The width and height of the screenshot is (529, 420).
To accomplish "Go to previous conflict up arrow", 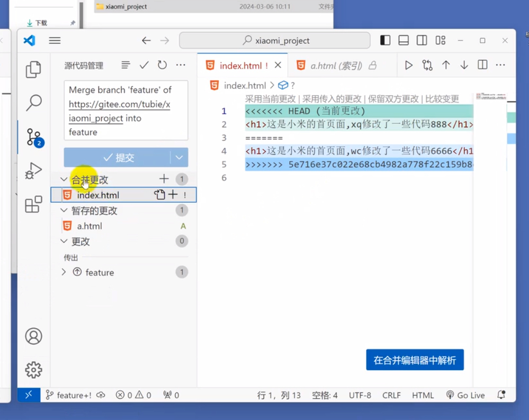I will [x=446, y=65].
